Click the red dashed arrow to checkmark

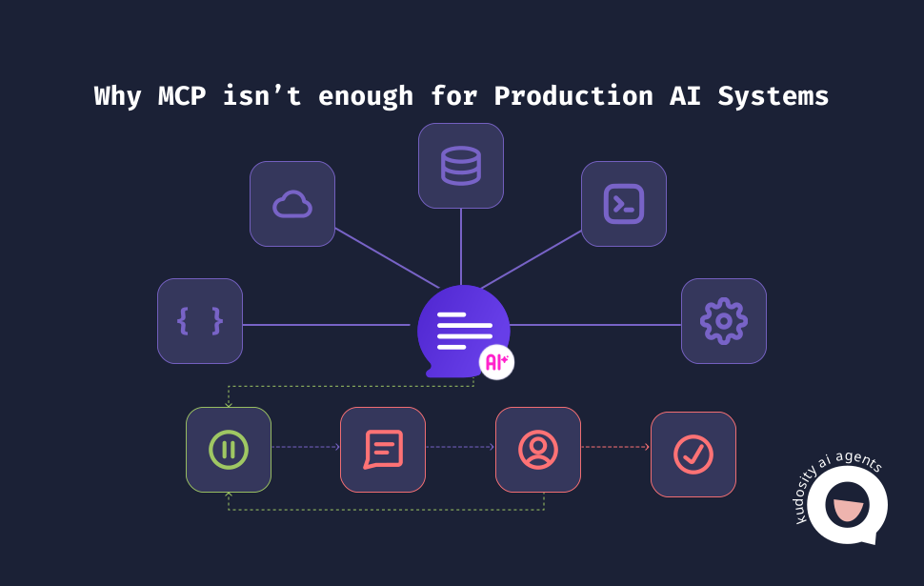pos(615,447)
